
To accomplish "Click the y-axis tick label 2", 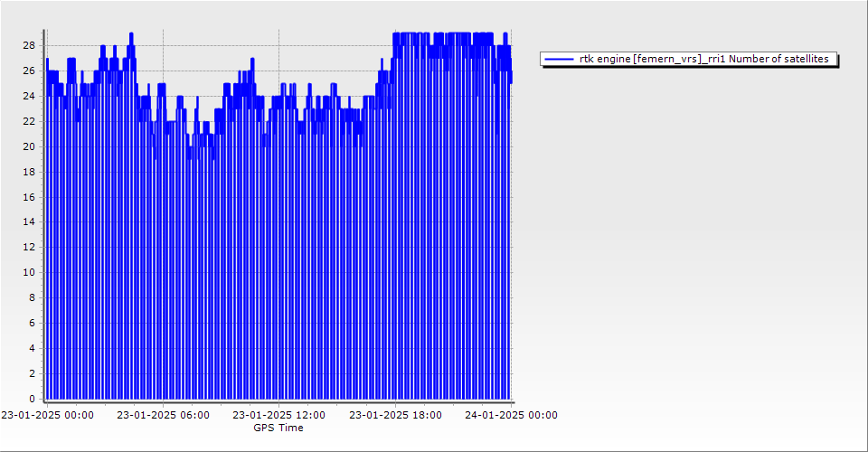I will click(32, 373).
